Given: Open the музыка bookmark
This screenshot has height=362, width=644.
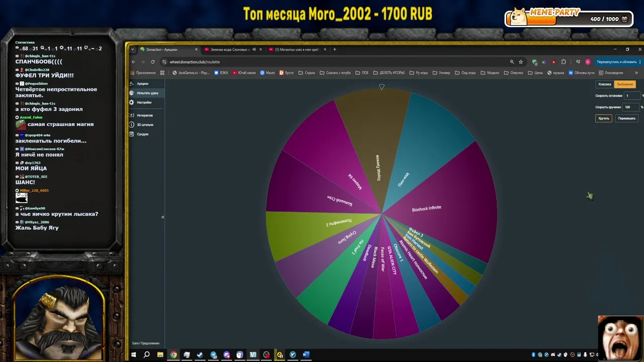Looking at the screenshot, I should pos(556,73).
